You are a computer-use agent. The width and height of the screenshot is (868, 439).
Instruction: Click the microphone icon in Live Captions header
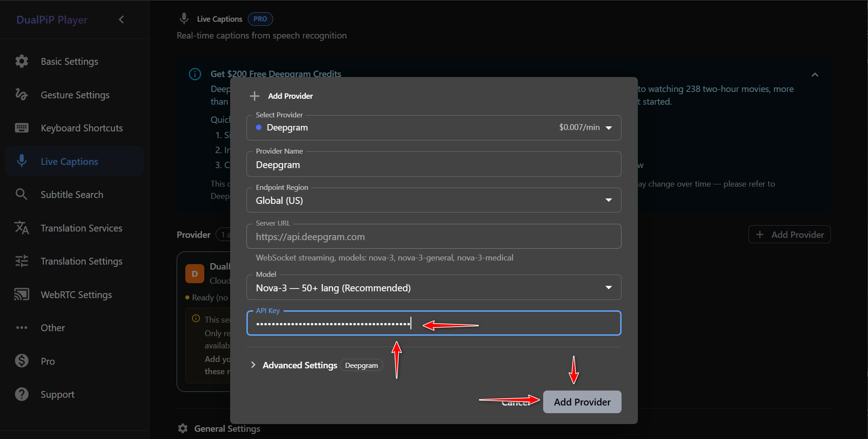pyautogui.click(x=184, y=19)
